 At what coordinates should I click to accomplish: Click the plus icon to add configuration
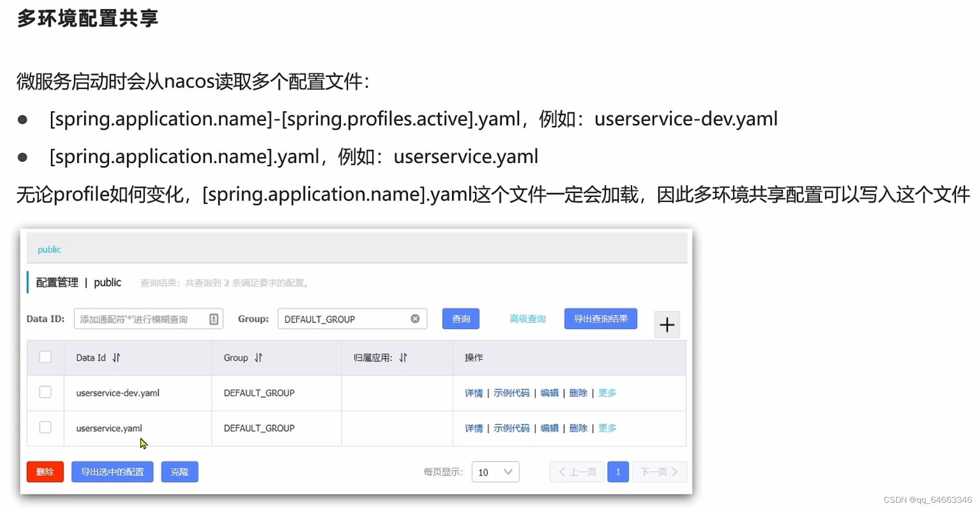(667, 325)
